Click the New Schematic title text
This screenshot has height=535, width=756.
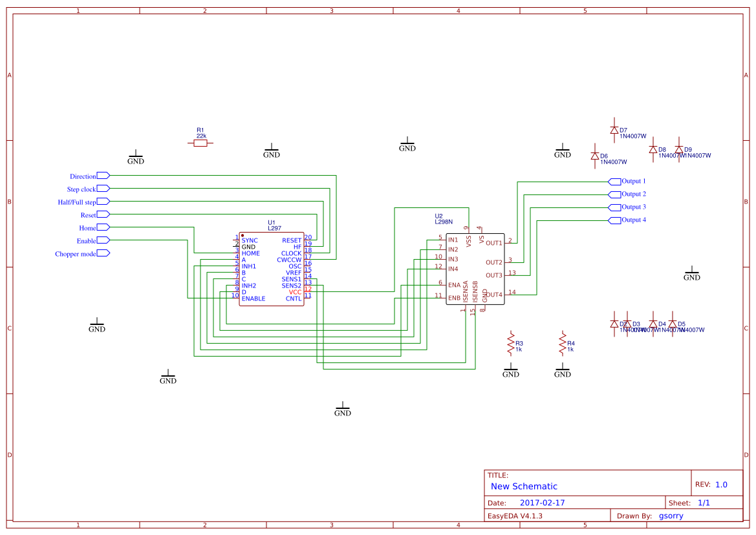pyautogui.click(x=524, y=487)
